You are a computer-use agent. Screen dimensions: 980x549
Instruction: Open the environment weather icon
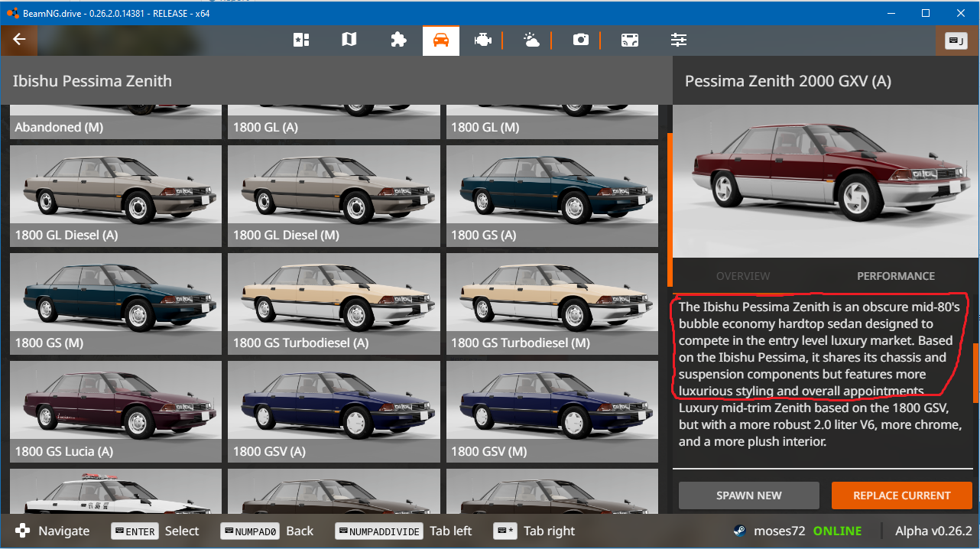[531, 40]
